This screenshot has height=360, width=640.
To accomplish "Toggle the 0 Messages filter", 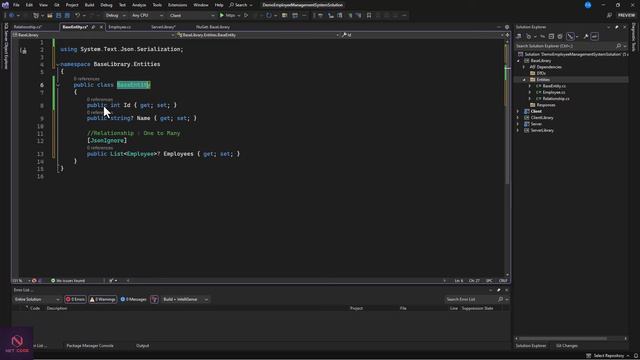I will (133, 300).
